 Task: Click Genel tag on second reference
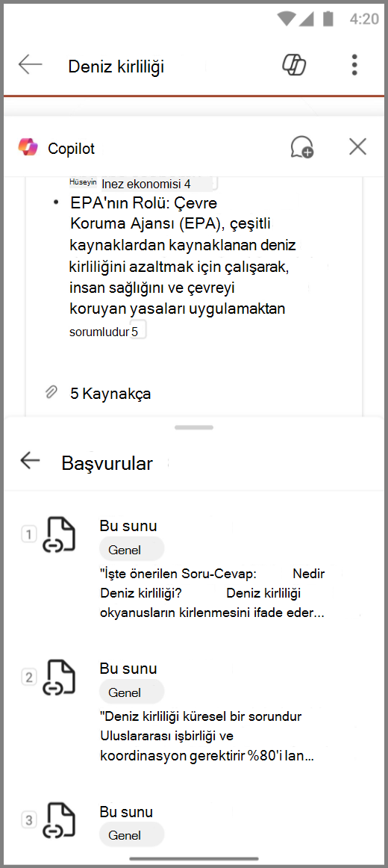[x=131, y=692]
